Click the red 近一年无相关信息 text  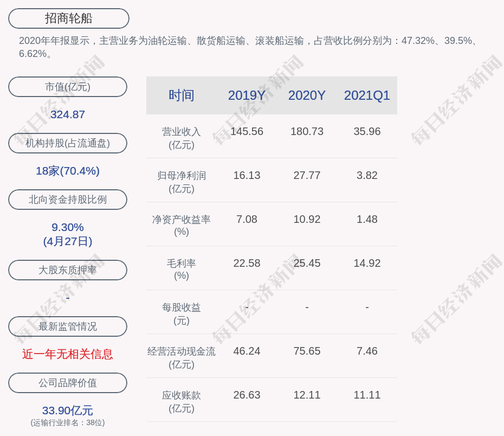[68, 354]
